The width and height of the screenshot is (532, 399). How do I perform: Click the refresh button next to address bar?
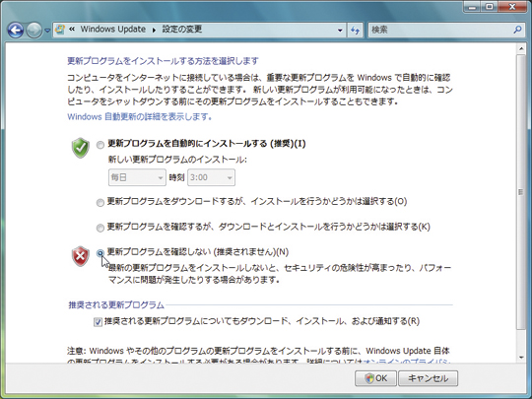click(356, 31)
